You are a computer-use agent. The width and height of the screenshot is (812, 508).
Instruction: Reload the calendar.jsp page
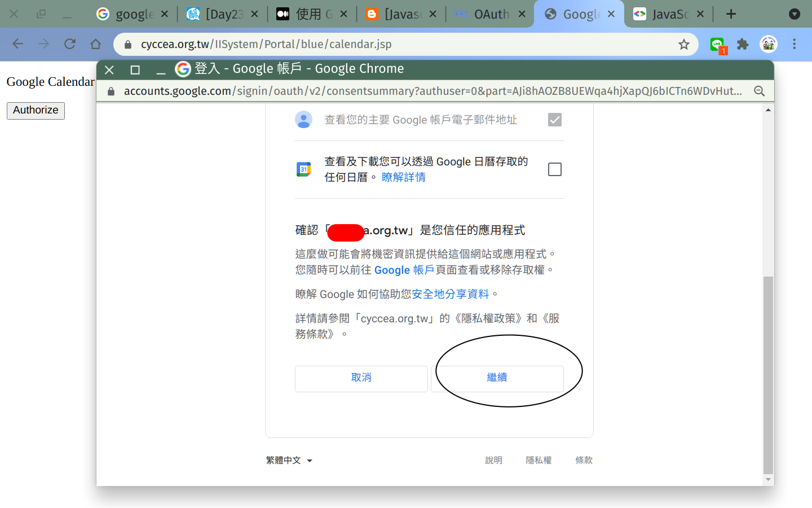click(x=70, y=44)
